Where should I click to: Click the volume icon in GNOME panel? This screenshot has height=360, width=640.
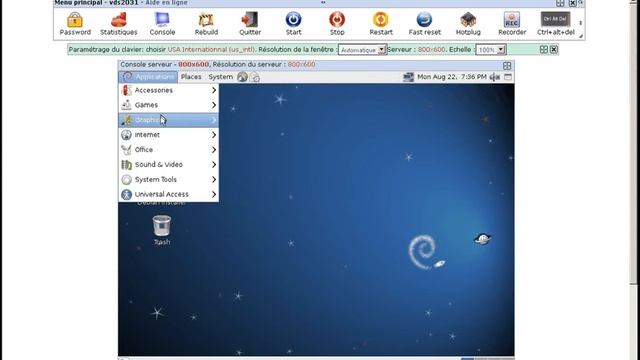click(x=495, y=77)
